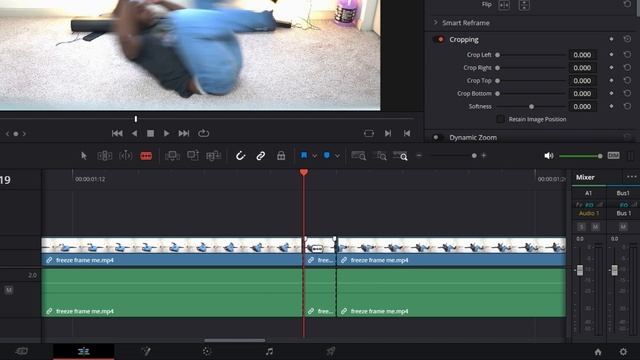Jump to next edit with skip-forward icon
Viewport: 640px width, 360px height.
click(x=388, y=133)
